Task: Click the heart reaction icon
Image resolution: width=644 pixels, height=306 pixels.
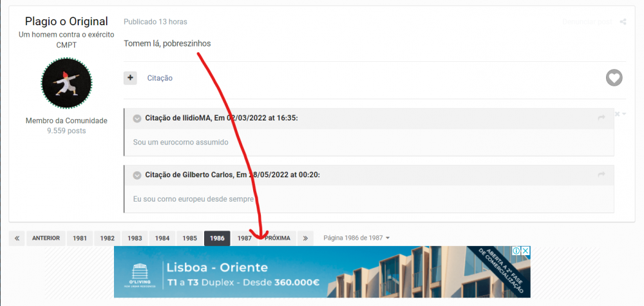Action: [614, 78]
